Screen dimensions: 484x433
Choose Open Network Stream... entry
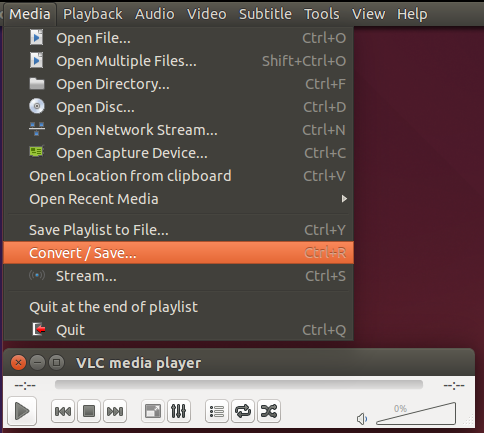(x=178, y=130)
